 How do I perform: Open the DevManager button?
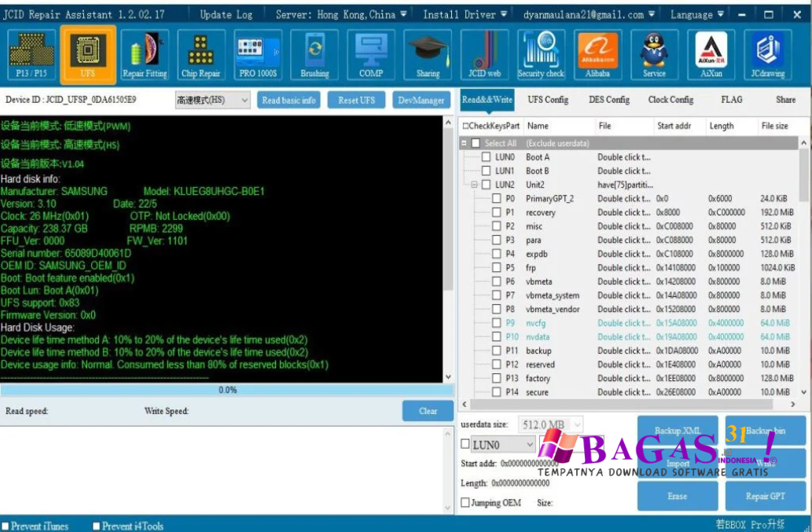coord(421,100)
